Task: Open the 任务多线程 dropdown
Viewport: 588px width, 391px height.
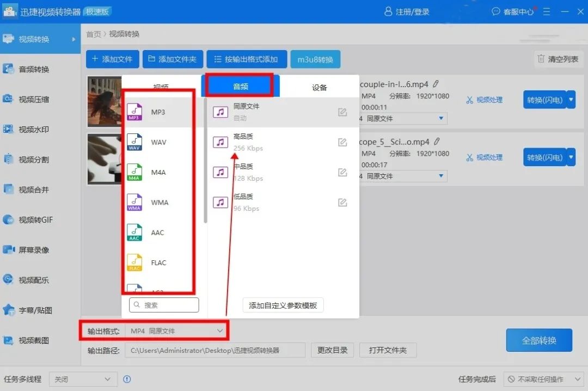Action: 83,379
